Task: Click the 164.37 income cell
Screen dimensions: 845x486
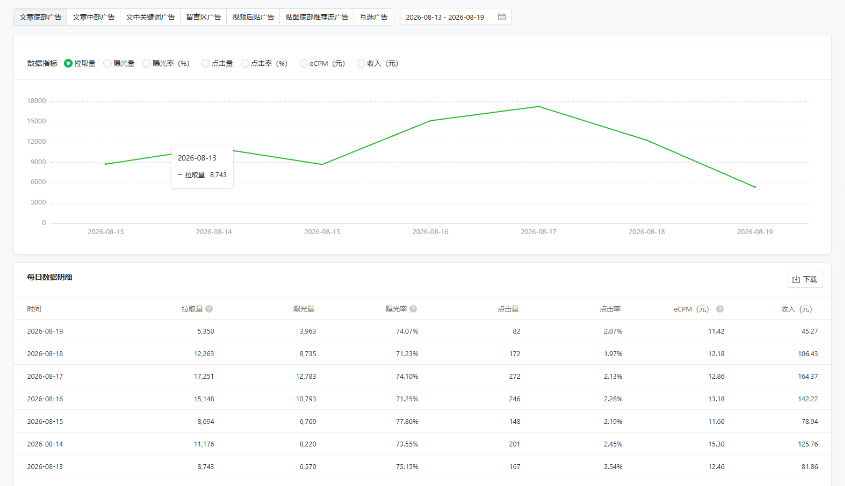Action: tap(808, 376)
